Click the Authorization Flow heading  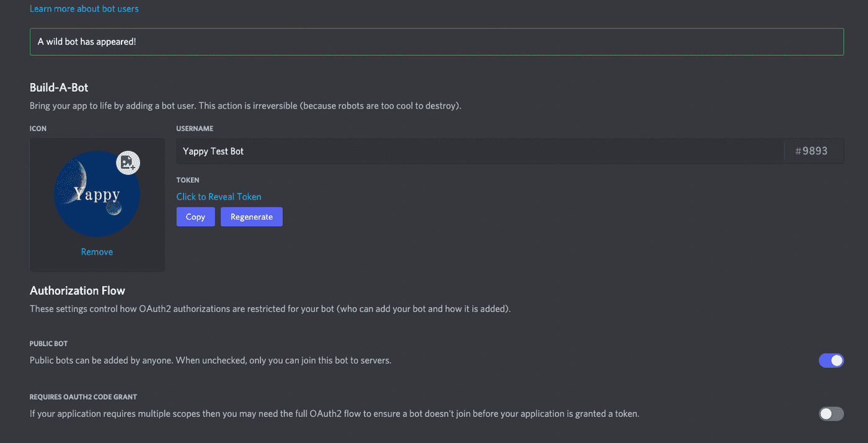click(77, 290)
